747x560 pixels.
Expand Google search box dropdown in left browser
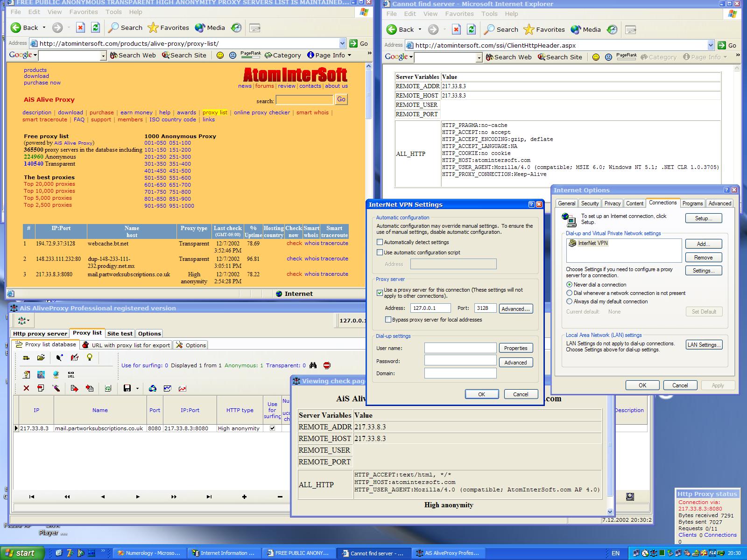click(103, 56)
